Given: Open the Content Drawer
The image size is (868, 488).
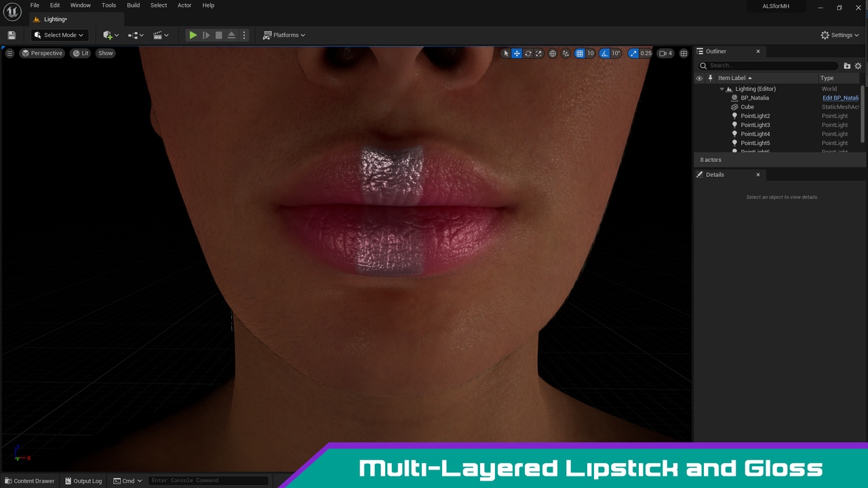Looking at the screenshot, I should [x=29, y=481].
